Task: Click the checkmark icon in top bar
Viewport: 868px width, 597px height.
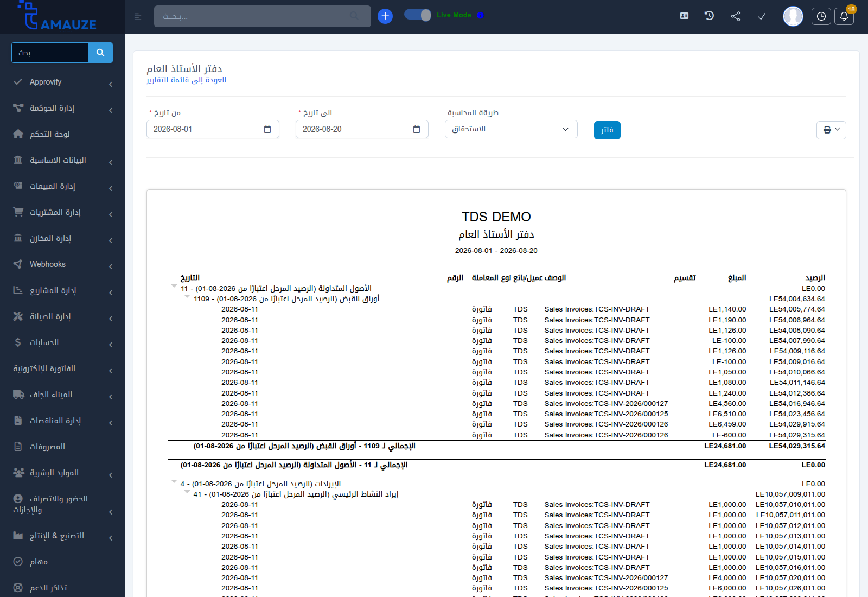Action: point(762,16)
